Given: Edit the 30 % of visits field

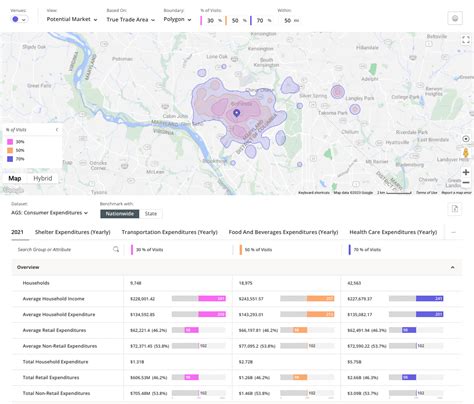Looking at the screenshot, I should point(211,21).
